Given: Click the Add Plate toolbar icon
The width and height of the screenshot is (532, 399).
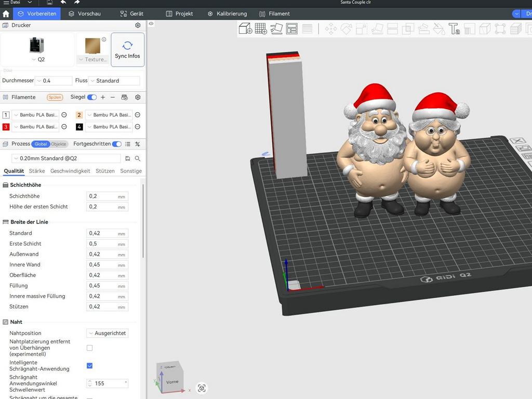Looking at the screenshot, I should pos(261,29).
